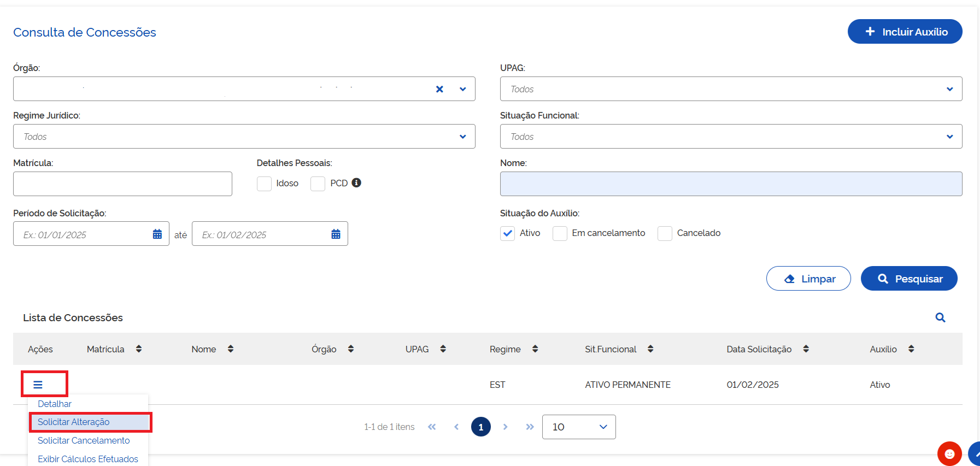The image size is (980, 466).
Task: Click into the Nome input field
Action: pos(731,184)
